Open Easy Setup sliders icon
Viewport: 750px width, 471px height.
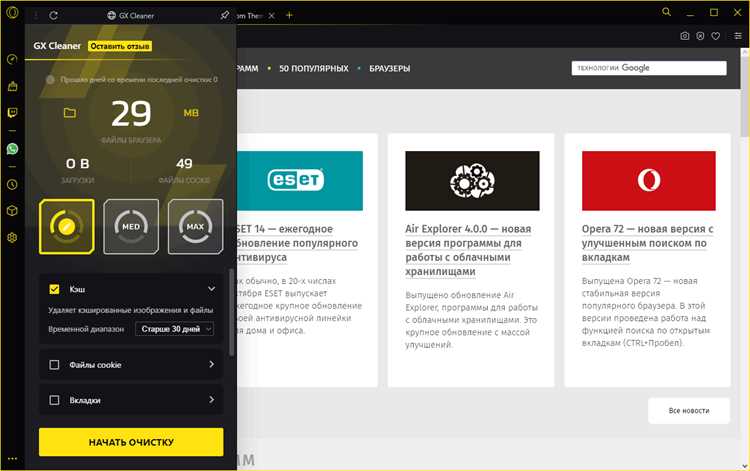(x=738, y=36)
